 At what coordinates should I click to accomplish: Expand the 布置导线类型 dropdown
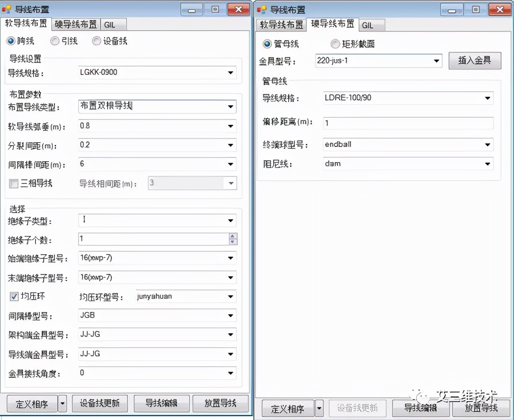(x=230, y=107)
